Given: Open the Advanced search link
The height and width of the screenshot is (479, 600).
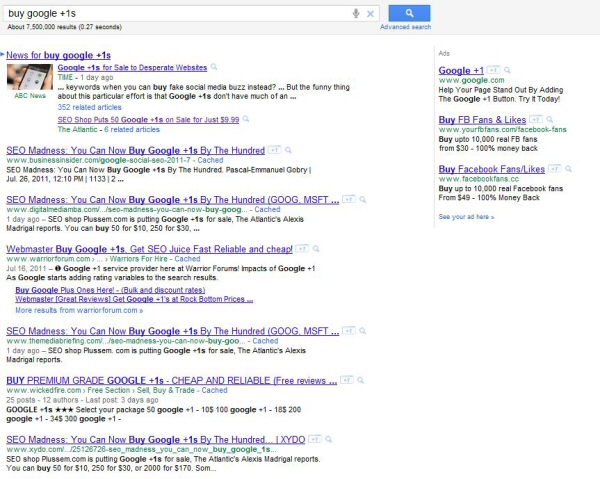Looking at the screenshot, I should coord(405,27).
